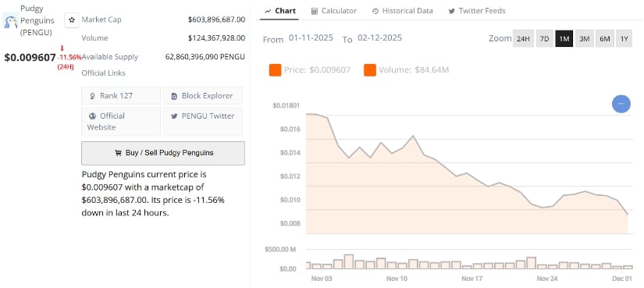Click the chart line icon in Chart tab
Viewport: 644px width, 288px height.
(x=269, y=11)
